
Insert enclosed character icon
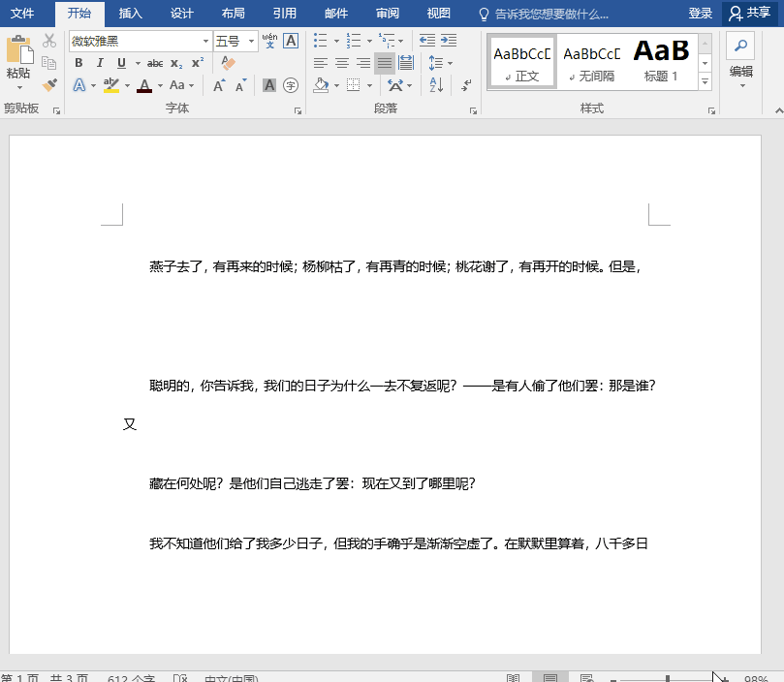click(291, 85)
